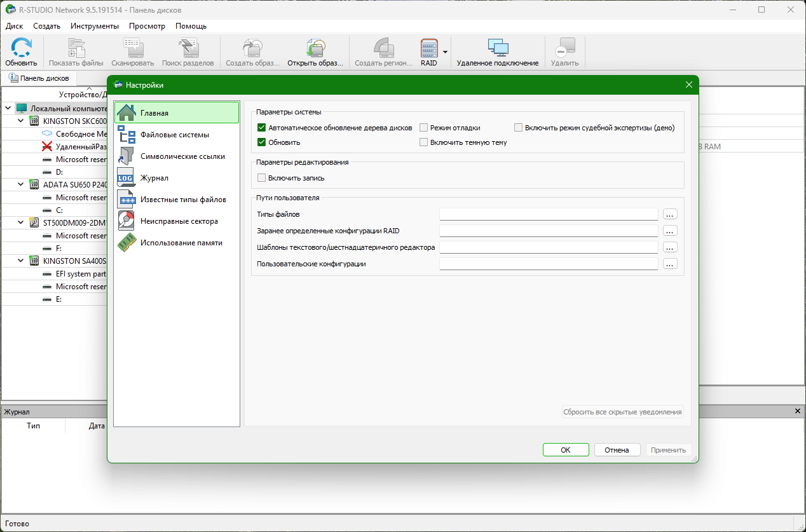Viewport: 806px width, 532px height.
Task: Click the Свободное Место free space icon
Action: pyautogui.click(x=46, y=133)
